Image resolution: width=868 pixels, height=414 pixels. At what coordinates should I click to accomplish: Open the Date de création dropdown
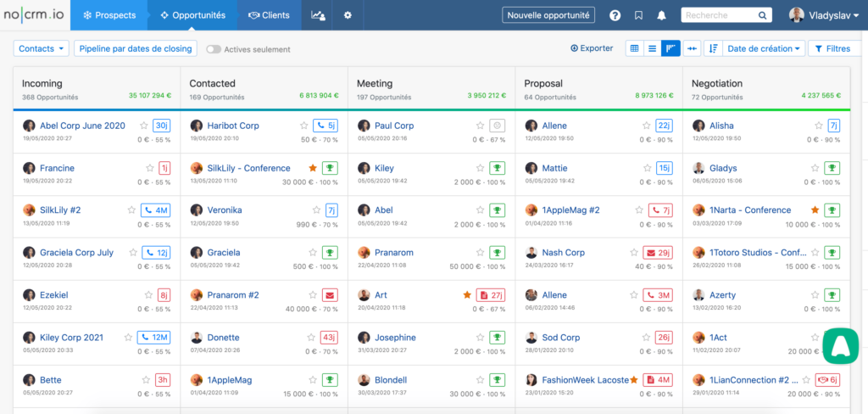[763, 48]
